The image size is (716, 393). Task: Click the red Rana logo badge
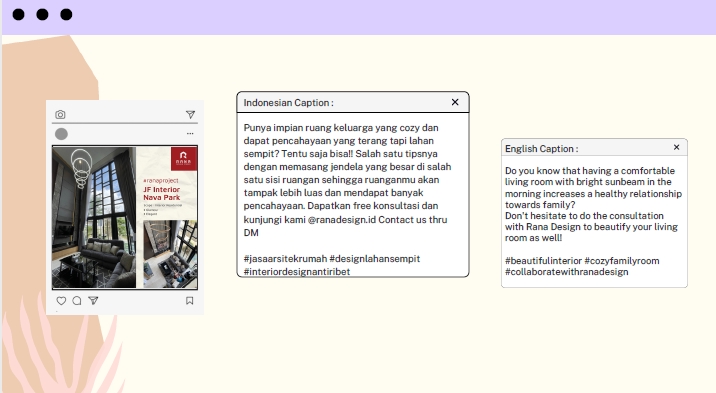[x=184, y=158]
